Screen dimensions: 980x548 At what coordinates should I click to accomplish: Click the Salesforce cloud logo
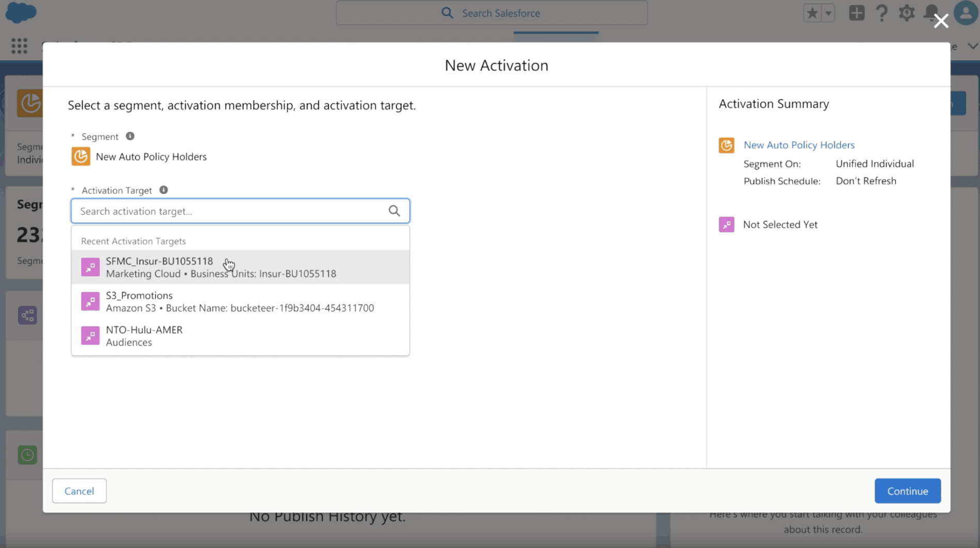click(21, 12)
